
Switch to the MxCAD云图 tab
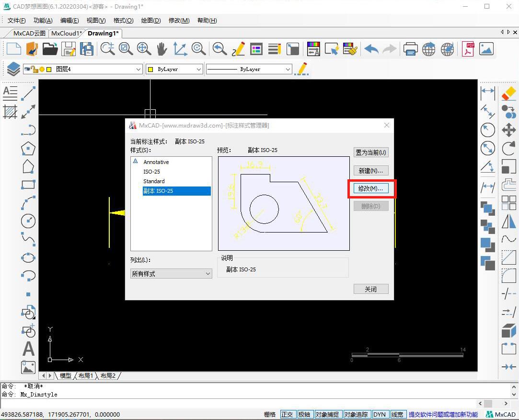(29, 33)
